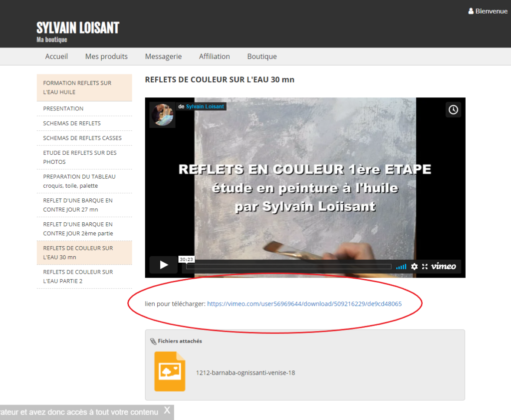Open the attached image file icon
The width and height of the screenshot is (511, 420).
[170, 372]
